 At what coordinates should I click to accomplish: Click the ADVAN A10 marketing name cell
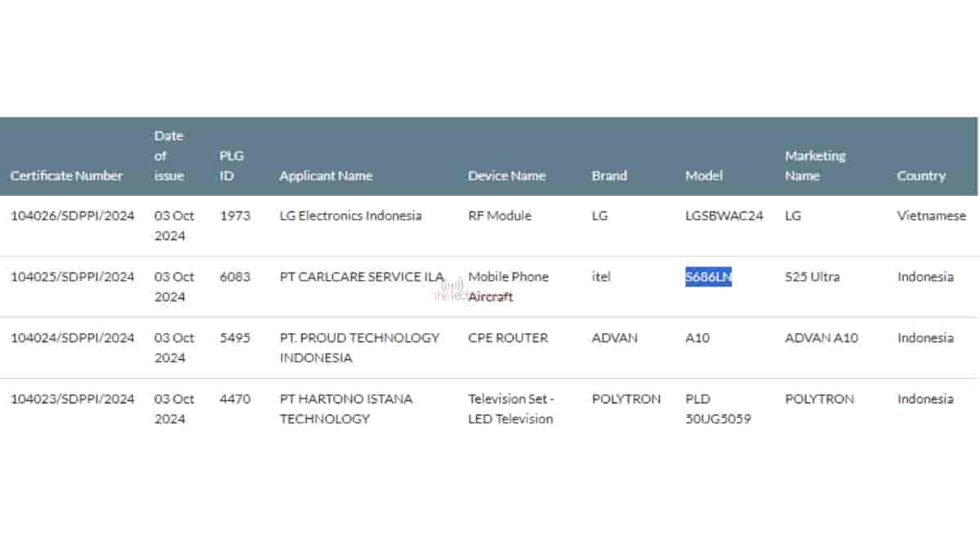821,338
